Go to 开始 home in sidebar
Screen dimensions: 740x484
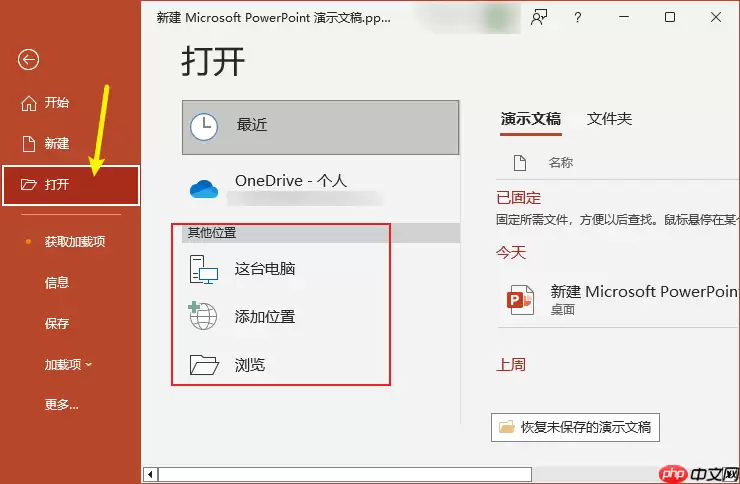[45, 102]
